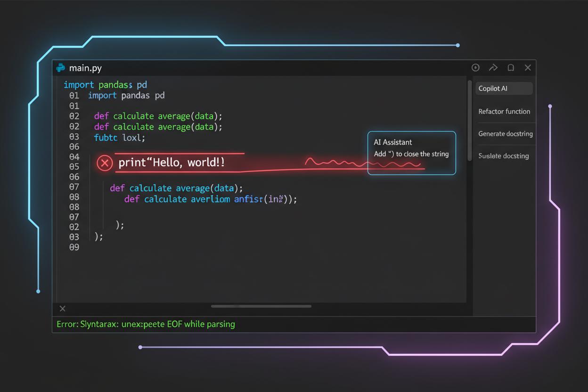The width and height of the screenshot is (588, 392).
Task: Click the Python logo icon beside main.py
Action: pos(60,68)
